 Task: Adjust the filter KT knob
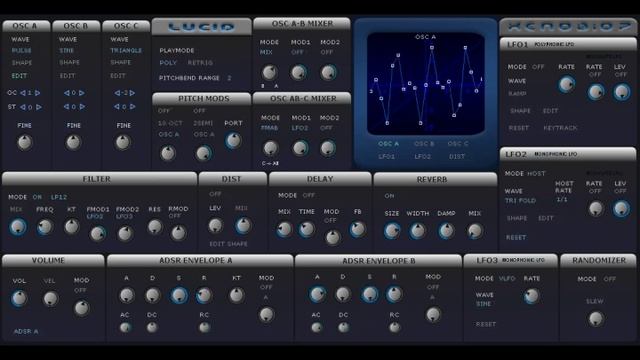pyautogui.click(x=71, y=227)
